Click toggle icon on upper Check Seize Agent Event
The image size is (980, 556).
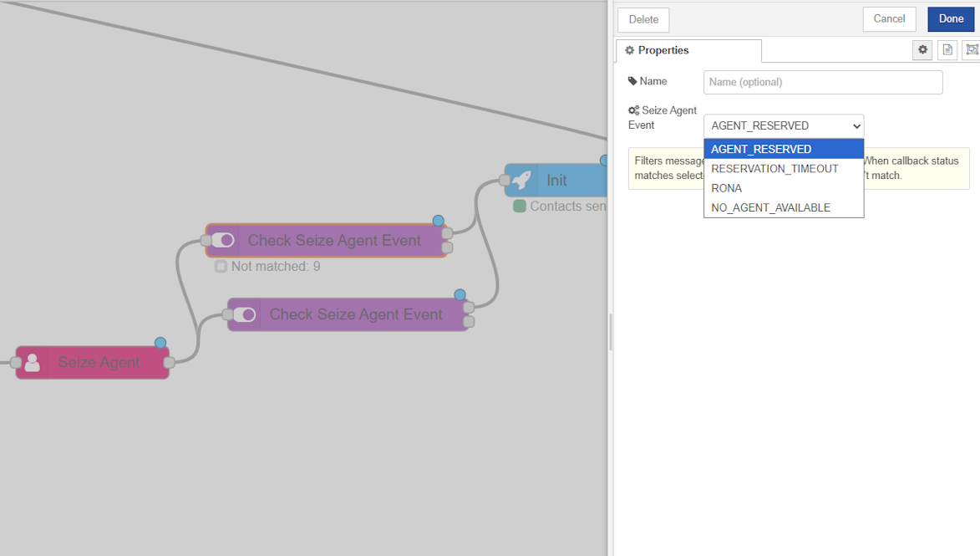[x=222, y=241]
